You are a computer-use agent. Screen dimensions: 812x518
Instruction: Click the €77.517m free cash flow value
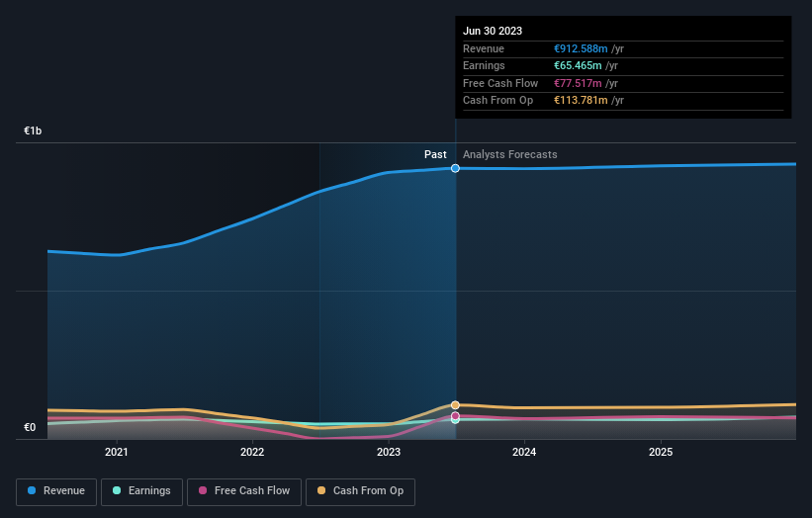578,83
